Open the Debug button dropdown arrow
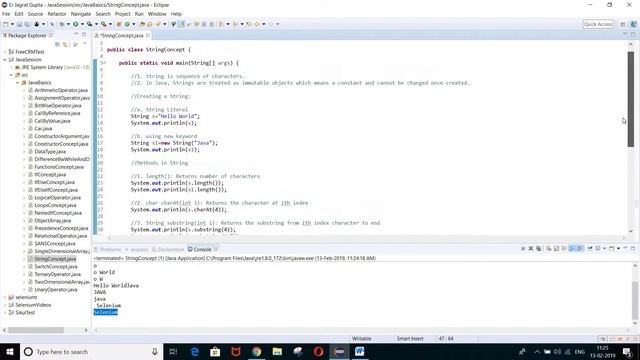The height and width of the screenshot is (360, 640). click(68, 24)
